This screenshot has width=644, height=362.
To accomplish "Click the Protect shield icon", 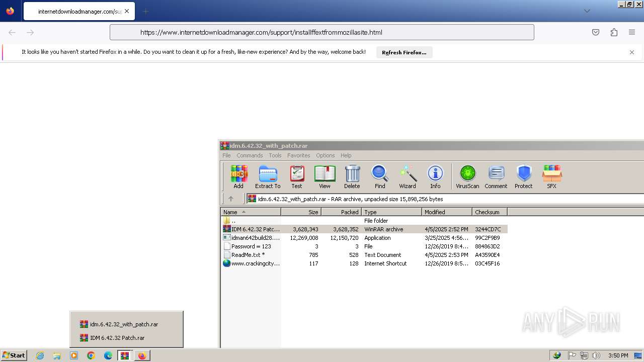I will pos(524,177).
